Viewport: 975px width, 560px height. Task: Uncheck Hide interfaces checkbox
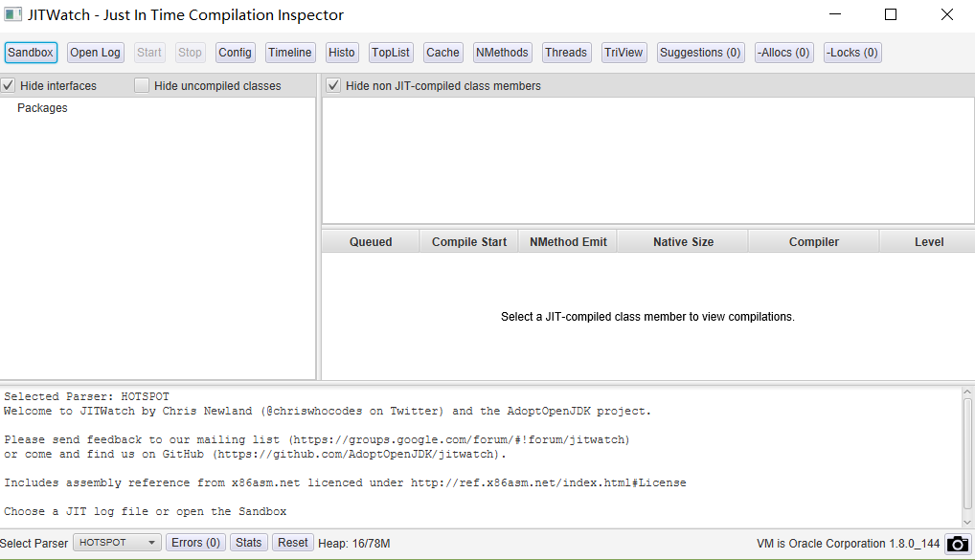8,86
